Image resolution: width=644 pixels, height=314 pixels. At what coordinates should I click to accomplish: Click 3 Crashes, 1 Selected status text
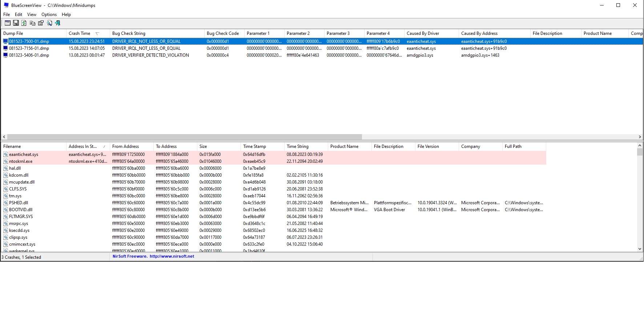point(21,257)
